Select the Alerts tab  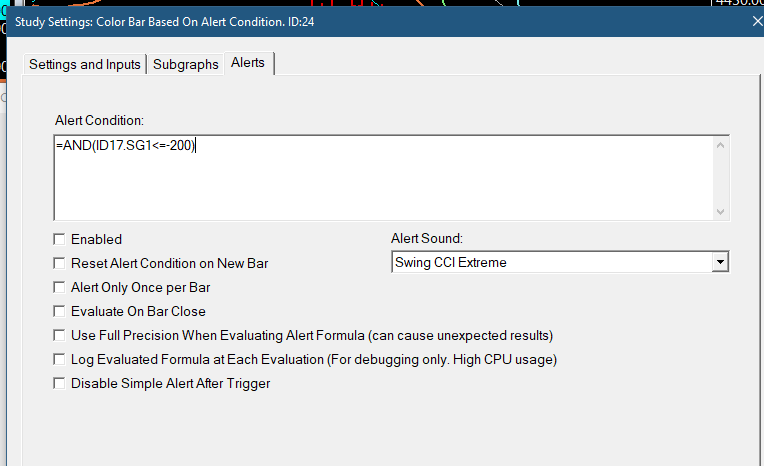click(x=248, y=62)
